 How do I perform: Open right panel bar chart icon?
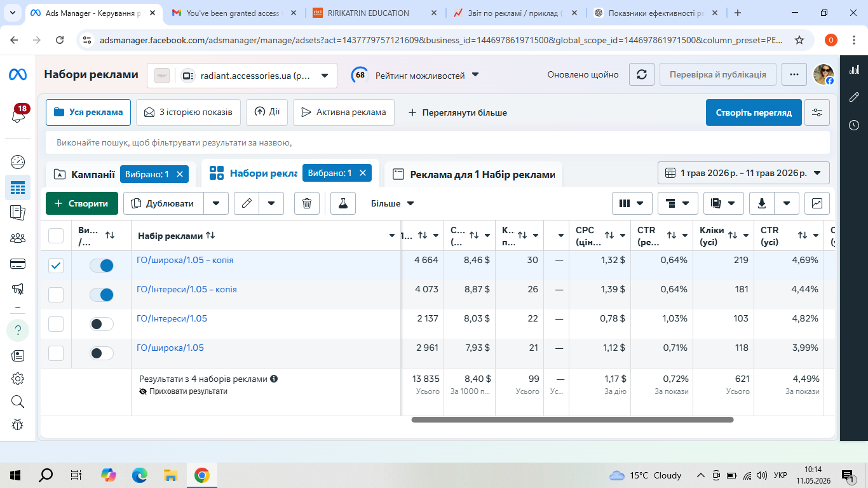(x=854, y=69)
